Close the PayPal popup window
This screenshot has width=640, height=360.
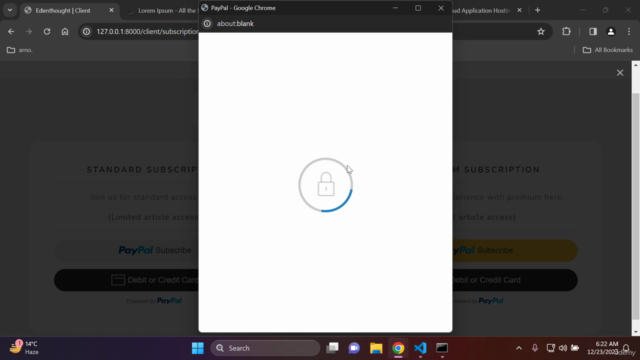click(x=441, y=8)
